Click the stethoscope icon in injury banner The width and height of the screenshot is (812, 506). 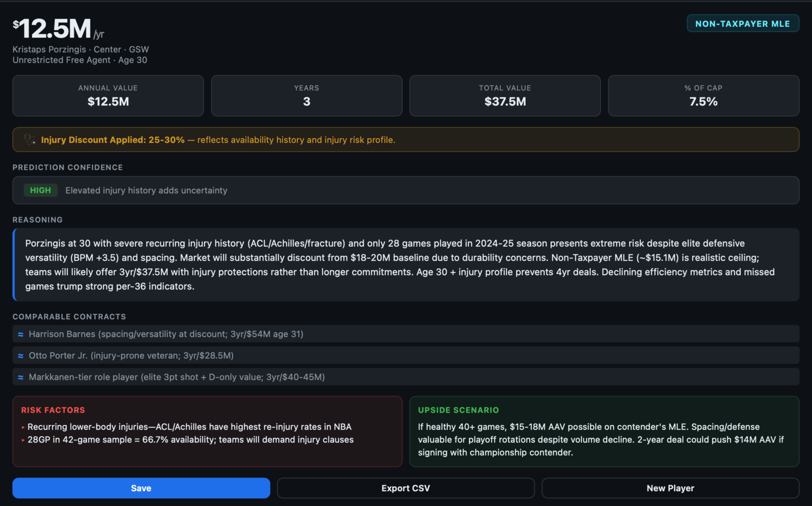click(30, 140)
